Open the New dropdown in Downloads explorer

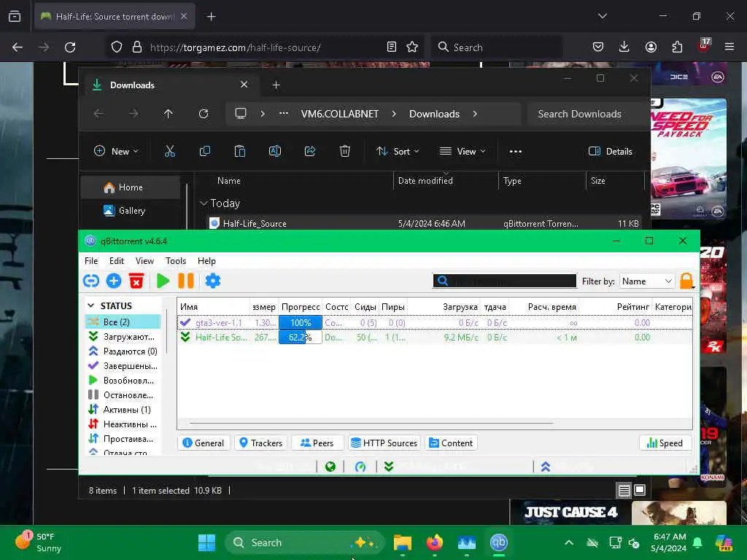coord(116,152)
